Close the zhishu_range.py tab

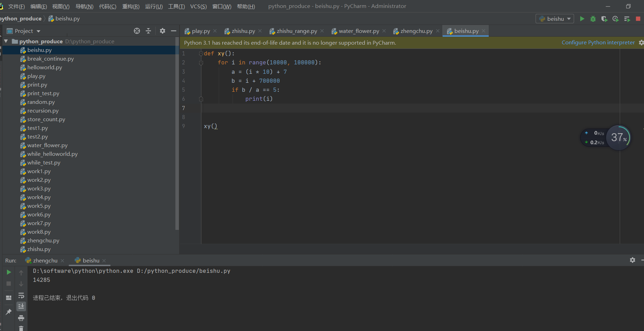coord(322,31)
